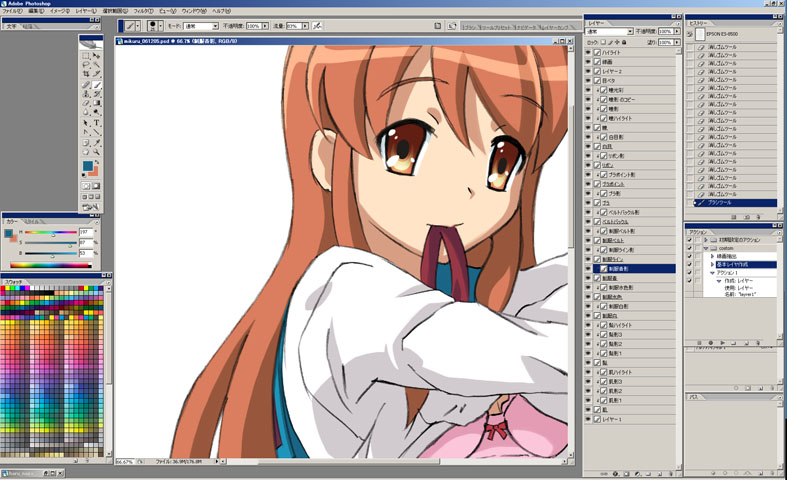Click the zoom percentage field in status bar
Screen dimensions: 787x480
pyautogui.click(x=125, y=461)
